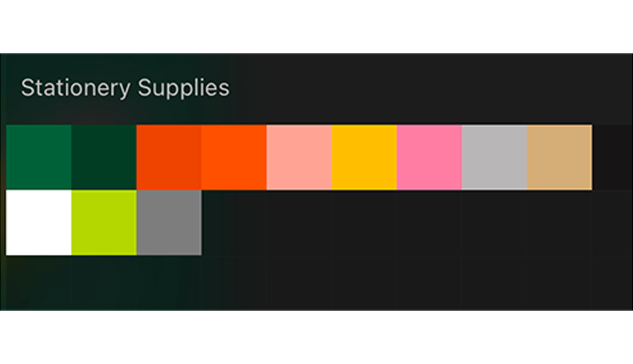633x364 pixels.
Task: Select the medium gray swatch in second row
Action: [x=169, y=222]
